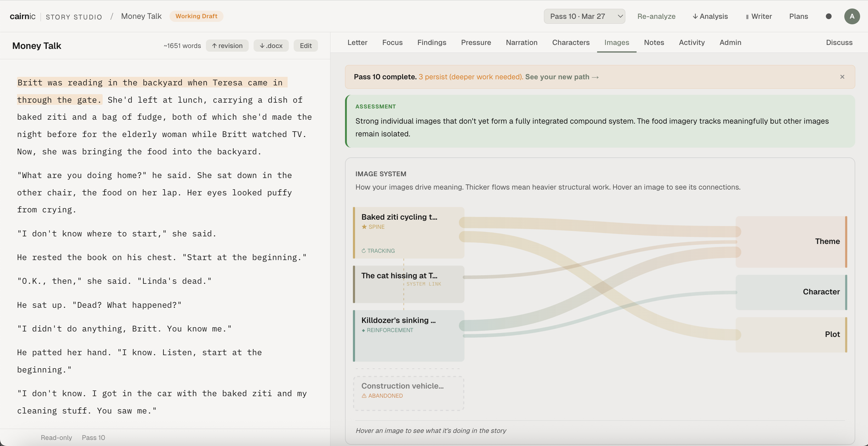This screenshot has height=446, width=868.
Task: Open the Findings tab
Action: point(432,43)
